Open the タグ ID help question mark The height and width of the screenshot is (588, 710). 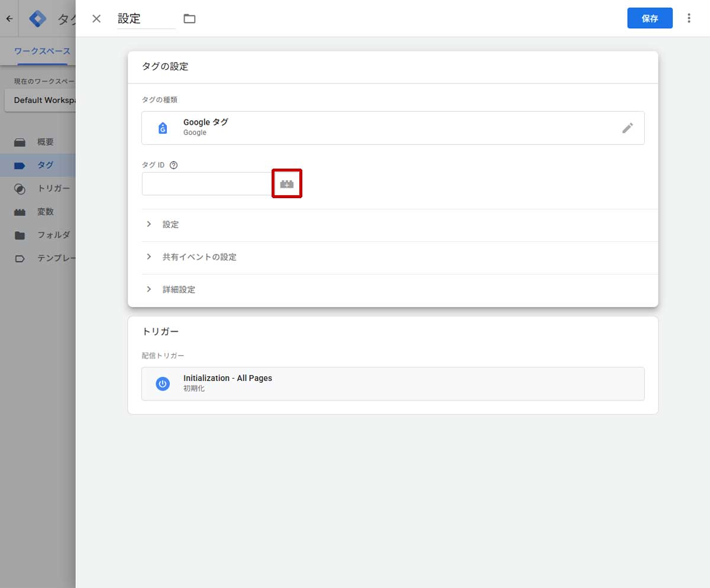173,165
